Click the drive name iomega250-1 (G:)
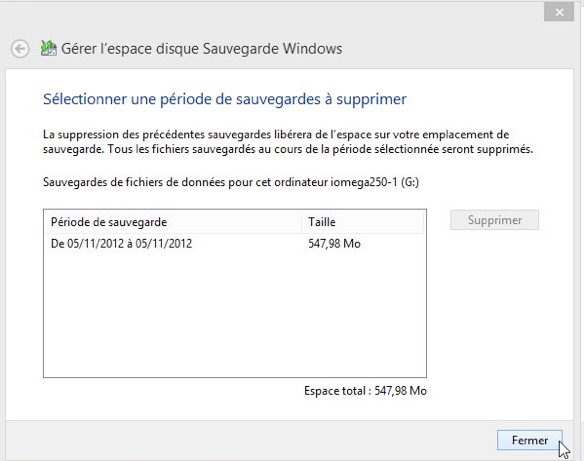The height and width of the screenshot is (461, 584). point(374,182)
